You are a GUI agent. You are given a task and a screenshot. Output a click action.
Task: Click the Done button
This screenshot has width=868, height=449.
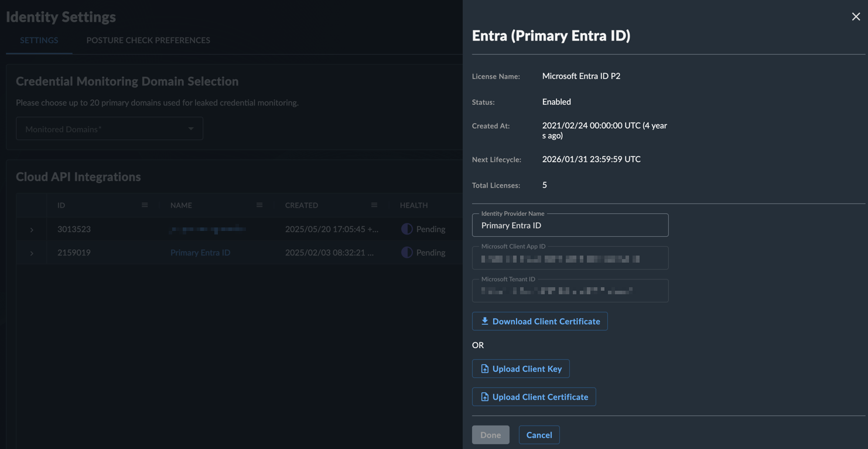[x=491, y=435]
